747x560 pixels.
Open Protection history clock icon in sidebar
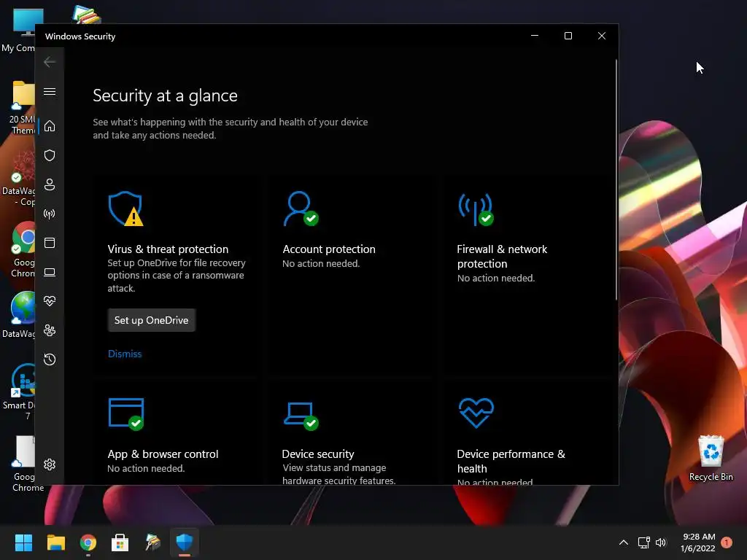(x=50, y=359)
